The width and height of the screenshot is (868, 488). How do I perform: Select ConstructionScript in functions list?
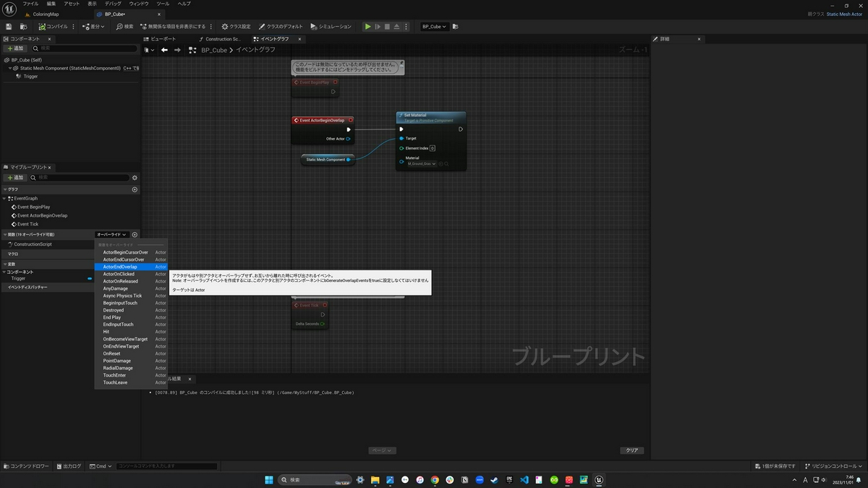click(x=33, y=244)
